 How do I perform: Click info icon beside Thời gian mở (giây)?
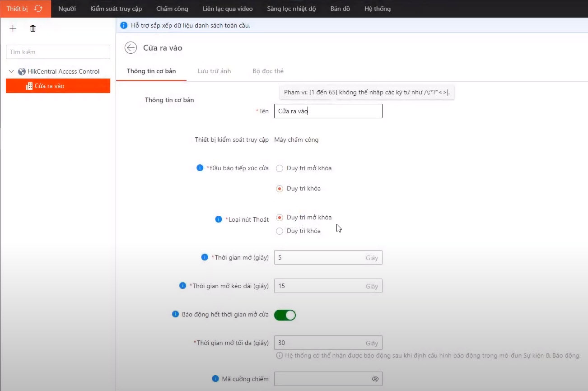point(205,257)
